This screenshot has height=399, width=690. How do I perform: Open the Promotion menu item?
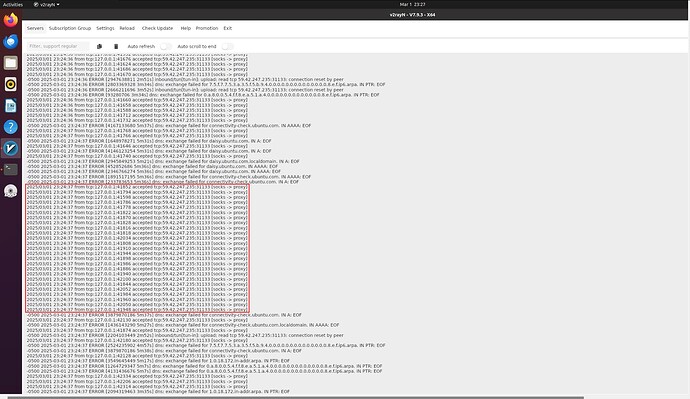coord(207,28)
